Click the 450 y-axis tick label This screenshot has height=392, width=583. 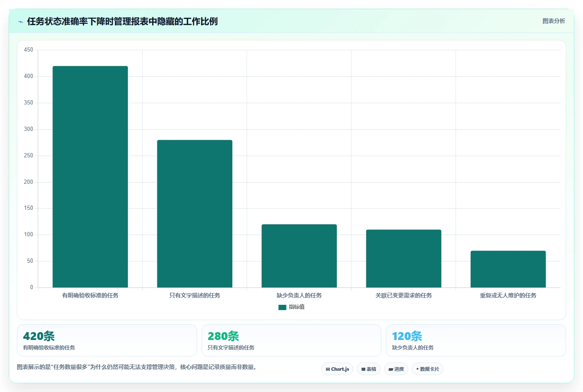point(29,50)
